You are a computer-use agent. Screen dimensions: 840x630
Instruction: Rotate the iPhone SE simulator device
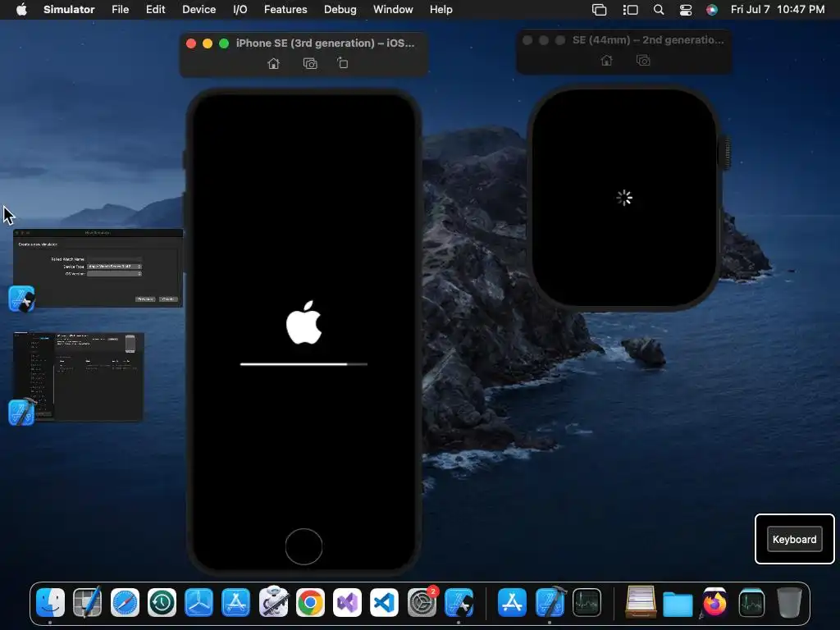[343, 63]
